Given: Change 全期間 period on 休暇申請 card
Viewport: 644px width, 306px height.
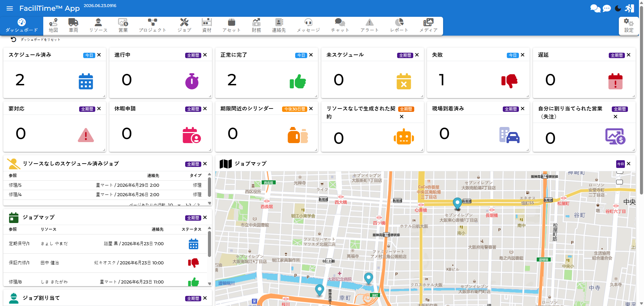Looking at the screenshot, I should (193, 109).
